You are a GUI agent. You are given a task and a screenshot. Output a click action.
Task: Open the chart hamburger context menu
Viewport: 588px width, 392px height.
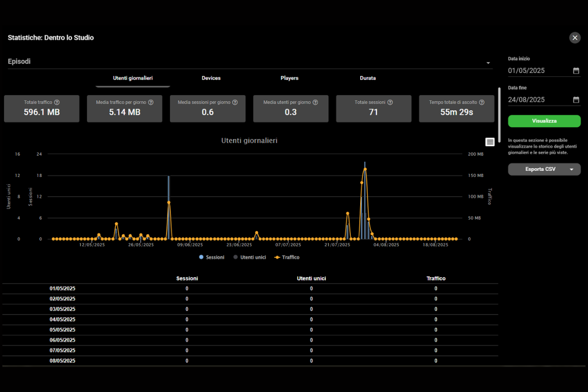490,142
